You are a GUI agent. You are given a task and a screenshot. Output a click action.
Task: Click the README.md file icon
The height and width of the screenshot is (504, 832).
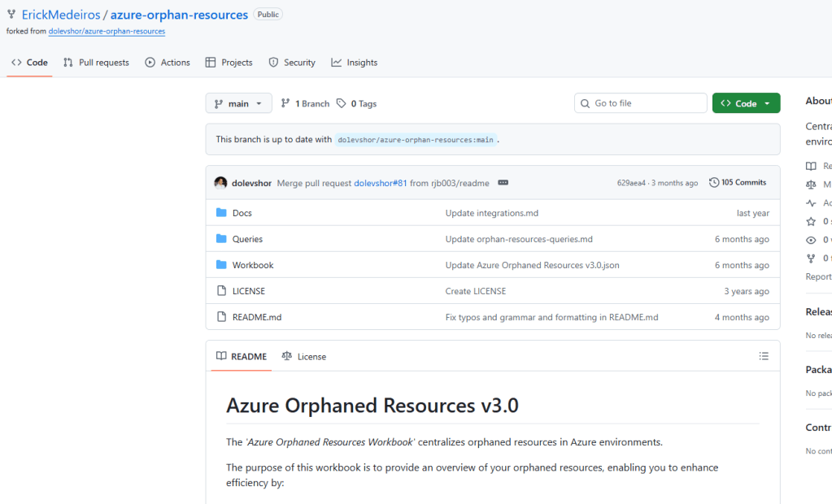tap(221, 317)
